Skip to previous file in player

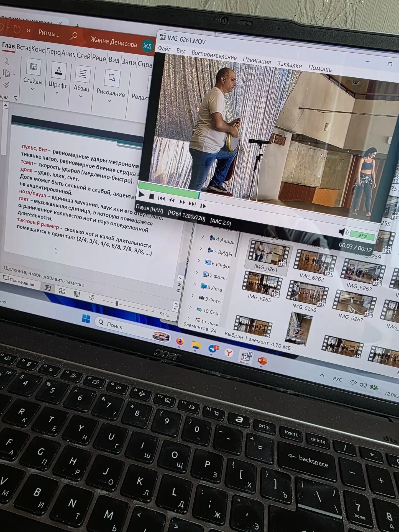click(x=161, y=198)
